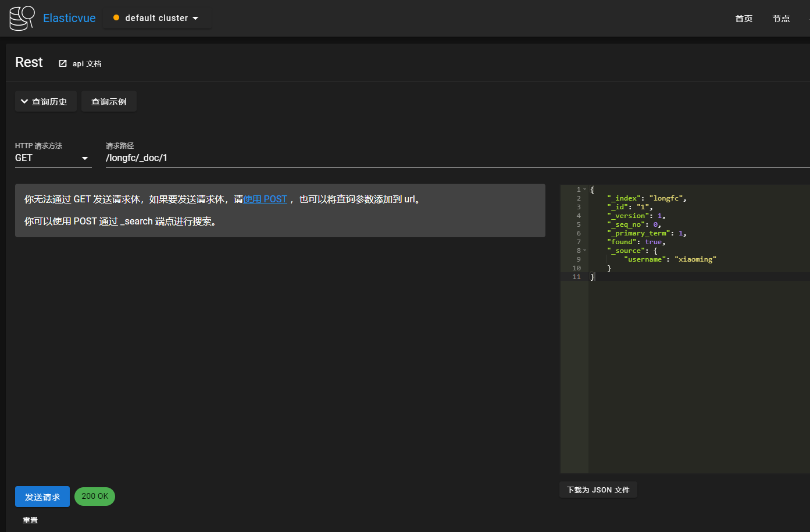Expand the 查询历史 panel

[45, 101]
